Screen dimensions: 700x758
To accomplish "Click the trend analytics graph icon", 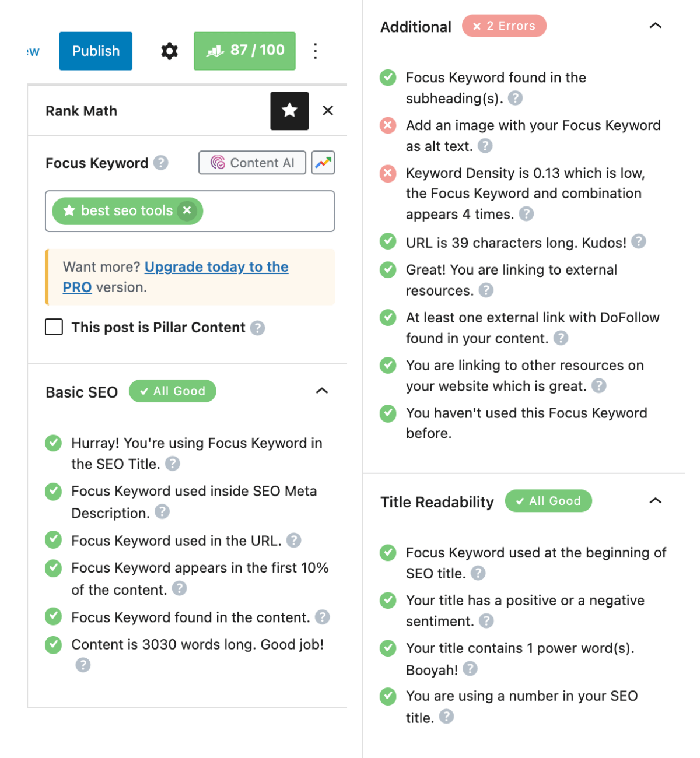I will (x=323, y=163).
